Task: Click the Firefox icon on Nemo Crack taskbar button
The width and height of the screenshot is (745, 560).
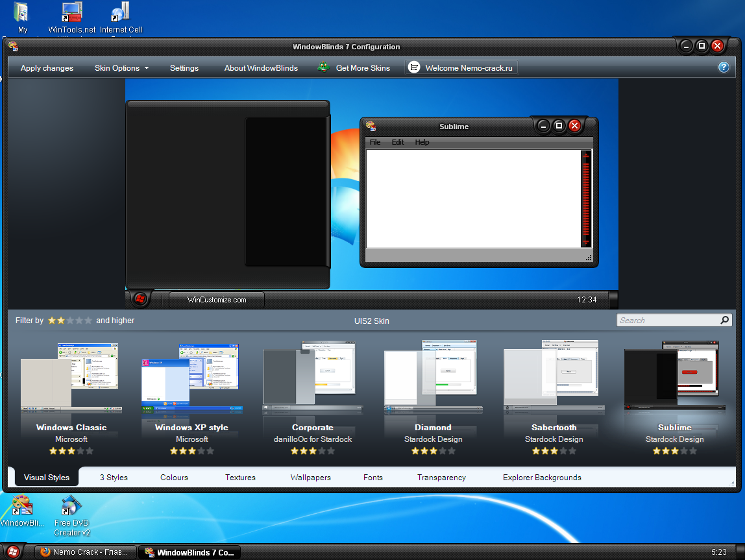Action: (45, 552)
